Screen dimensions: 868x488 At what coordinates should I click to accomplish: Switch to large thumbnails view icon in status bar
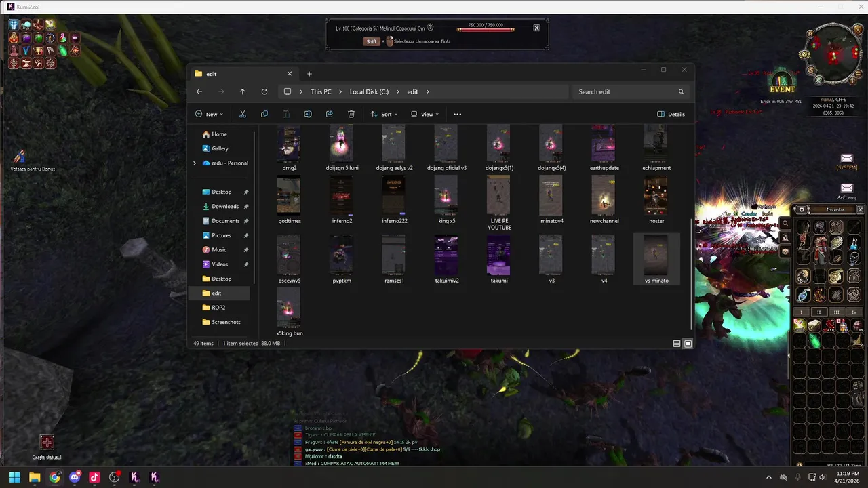[688, 344]
